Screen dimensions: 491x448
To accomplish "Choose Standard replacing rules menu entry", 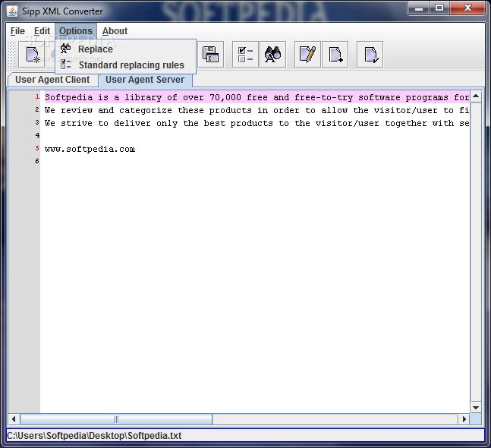I will [125, 65].
